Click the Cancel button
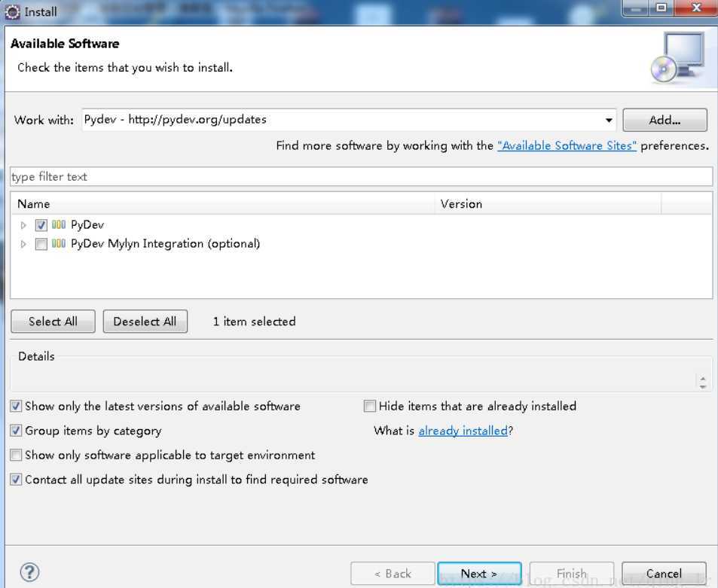The height and width of the screenshot is (588, 718). tap(664, 574)
